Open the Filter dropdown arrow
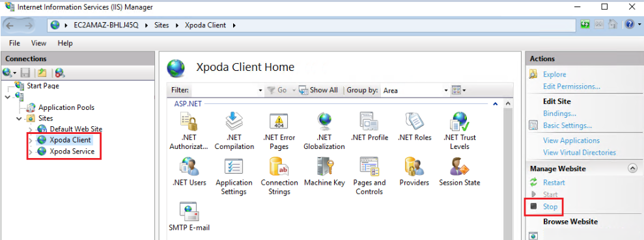This screenshot has width=644, height=240. click(x=260, y=90)
